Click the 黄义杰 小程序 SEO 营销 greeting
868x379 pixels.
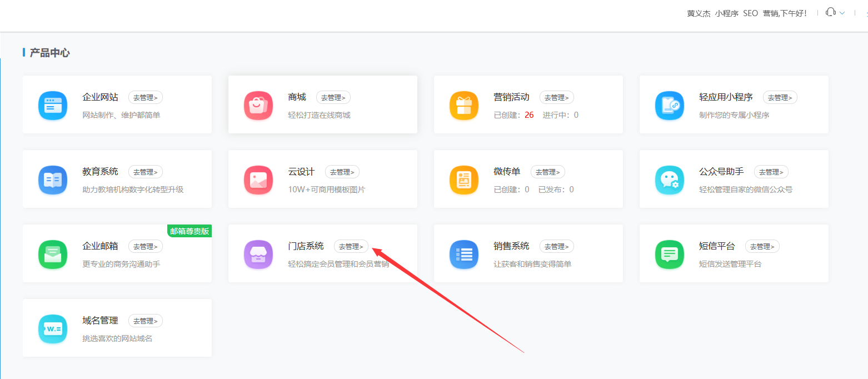click(x=747, y=13)
